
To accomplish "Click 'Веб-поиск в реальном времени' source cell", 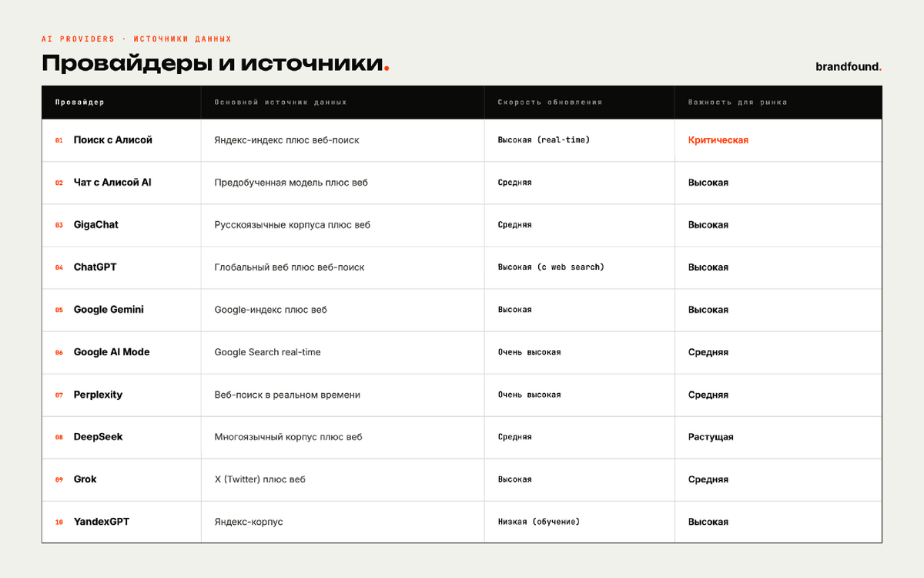I will point(287,395).
